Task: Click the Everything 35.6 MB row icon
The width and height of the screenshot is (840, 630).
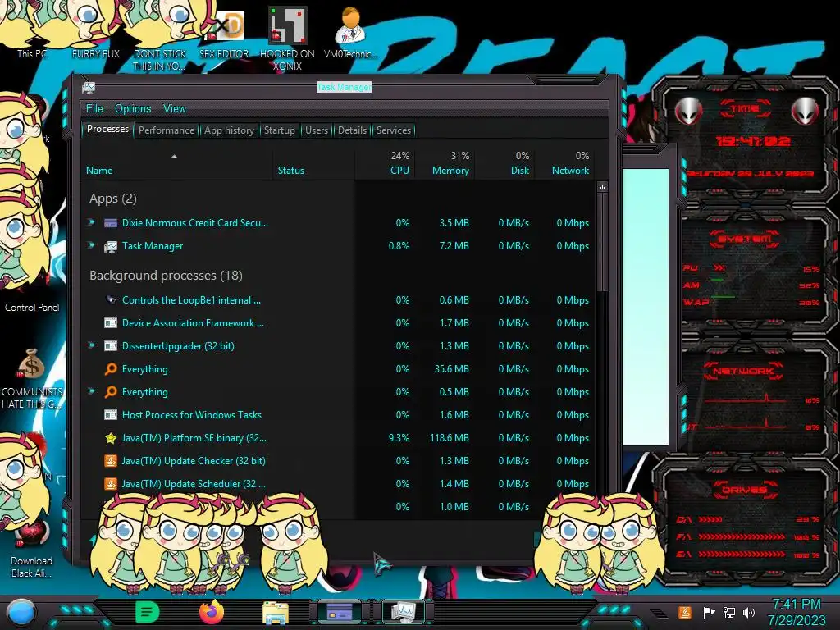Action: click(x=111, y=369)
